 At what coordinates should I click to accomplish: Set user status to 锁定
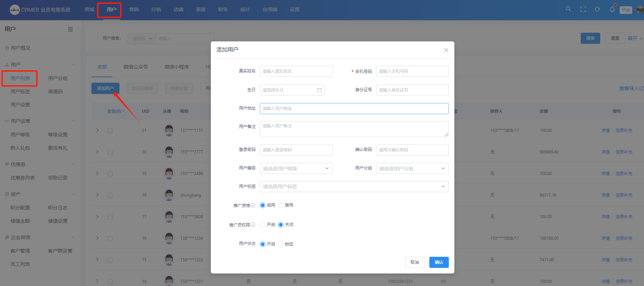coord(281,244)
